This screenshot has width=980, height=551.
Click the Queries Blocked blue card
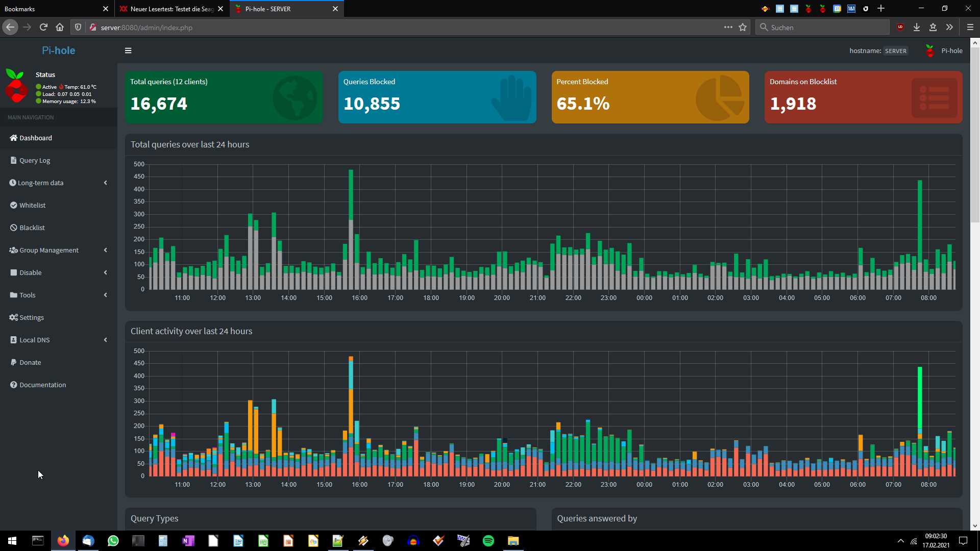point(437,97)
